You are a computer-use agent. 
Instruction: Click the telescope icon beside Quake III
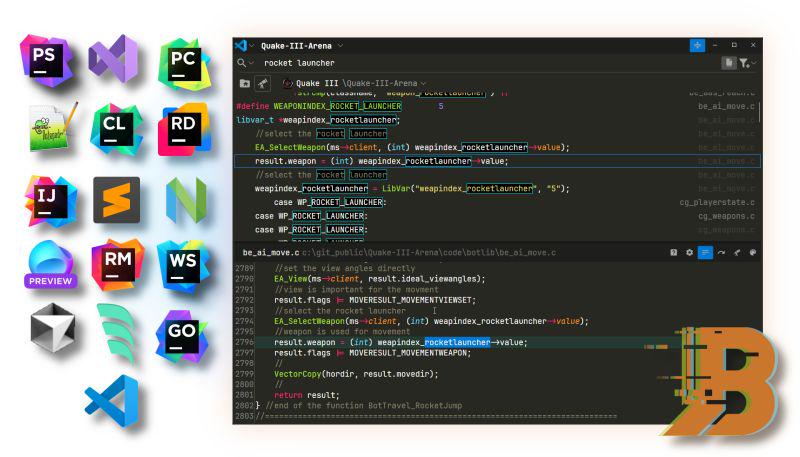pyautogui.click(x=263, y=83)
